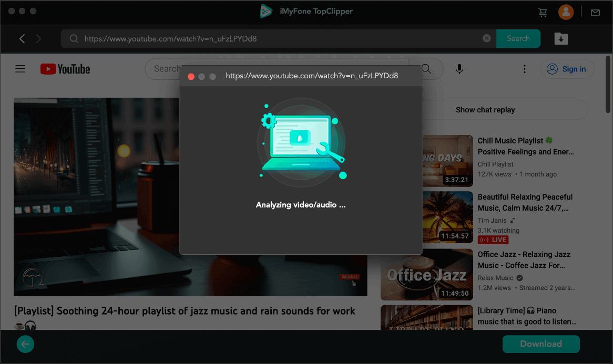
Task: Open the shopping cart icon
Action: pos(543,12)
